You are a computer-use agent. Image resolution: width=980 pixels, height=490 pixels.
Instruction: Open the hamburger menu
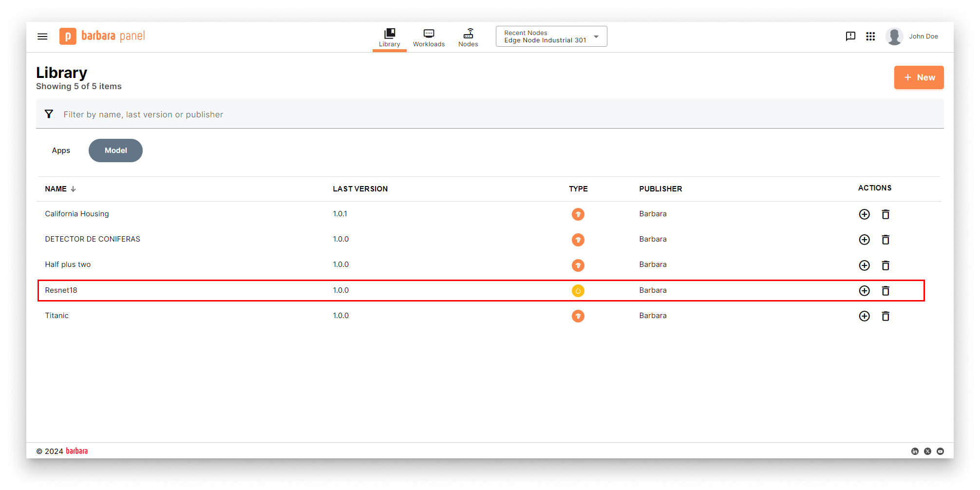click(x=42, y=37)
